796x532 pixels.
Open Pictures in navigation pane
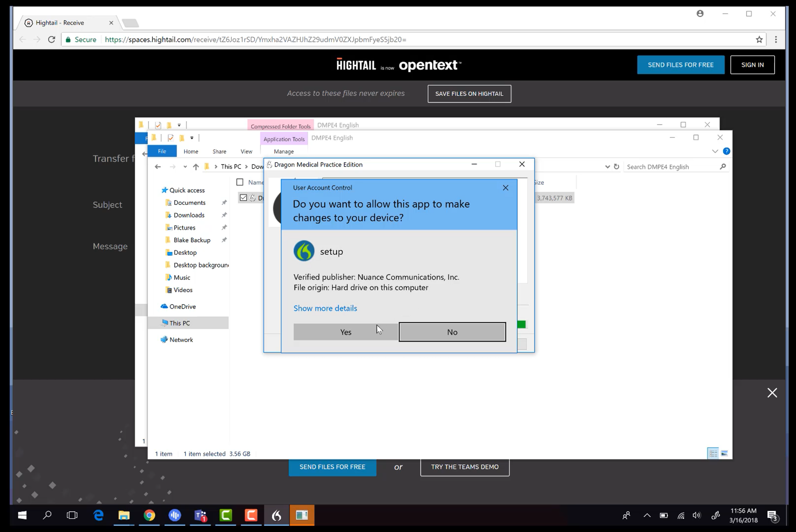coord(184,228)
